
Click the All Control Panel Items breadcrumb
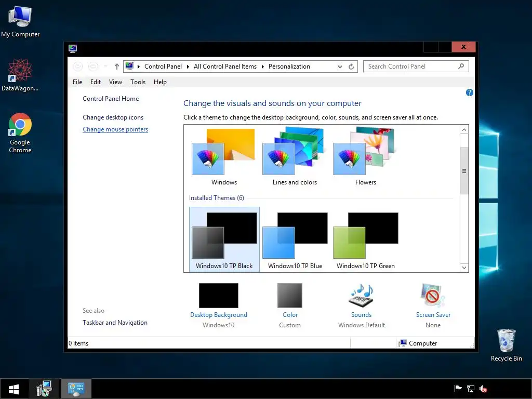click(x=225, y=66)
